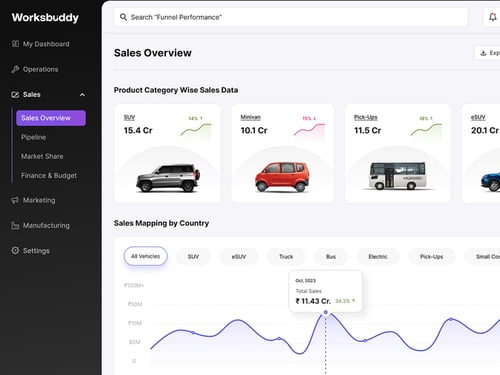
Task: Click the Settings gear icon
Action: (15, 251)
